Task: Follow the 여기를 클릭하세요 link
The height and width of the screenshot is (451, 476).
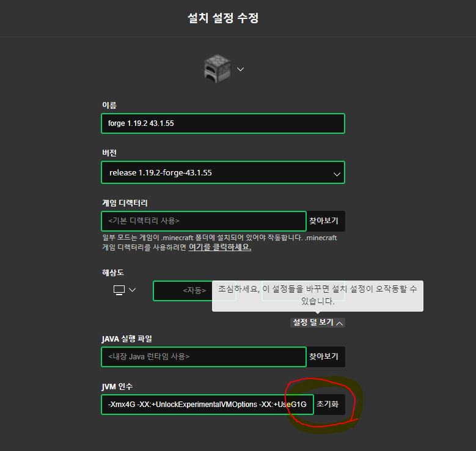Action: [x=220, y=248]
